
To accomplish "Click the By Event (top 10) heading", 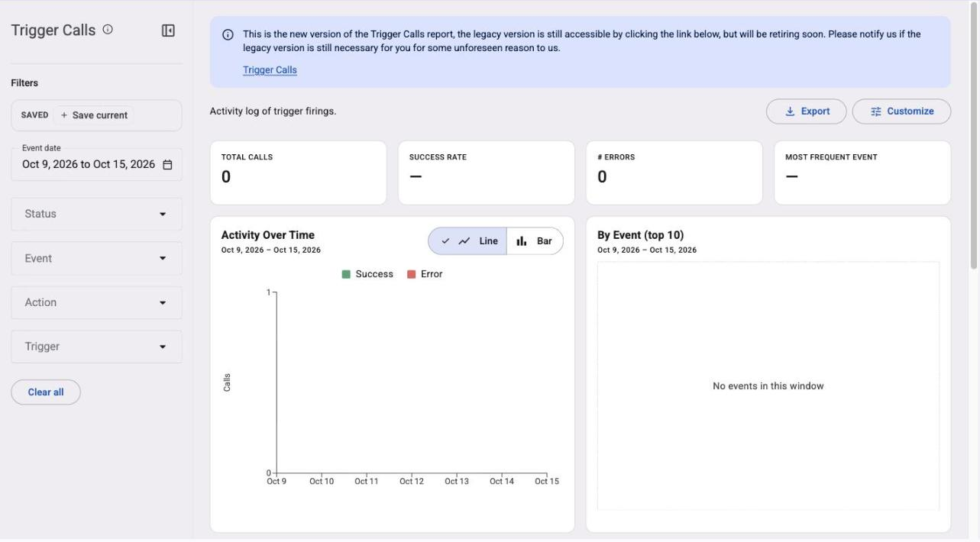I will coord(641,235).
